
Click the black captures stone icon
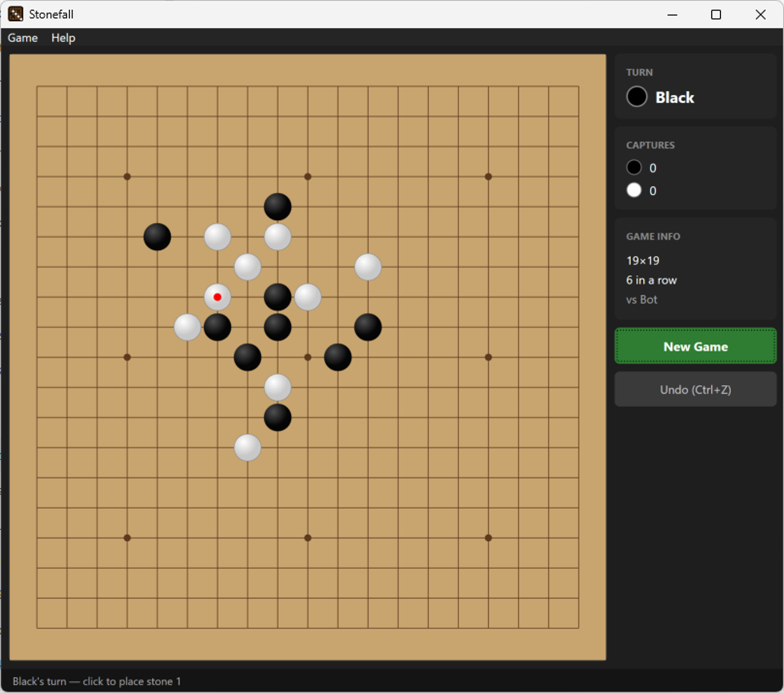[634, 167]
